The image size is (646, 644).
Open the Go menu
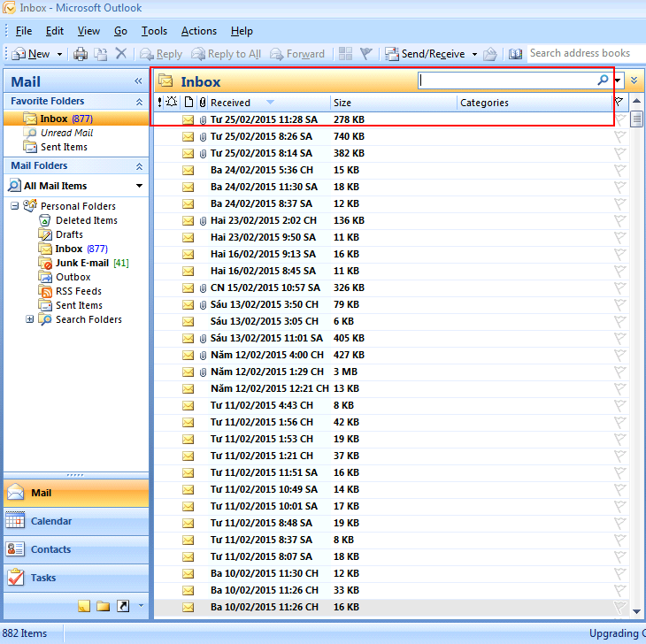(x=120, y=31)
